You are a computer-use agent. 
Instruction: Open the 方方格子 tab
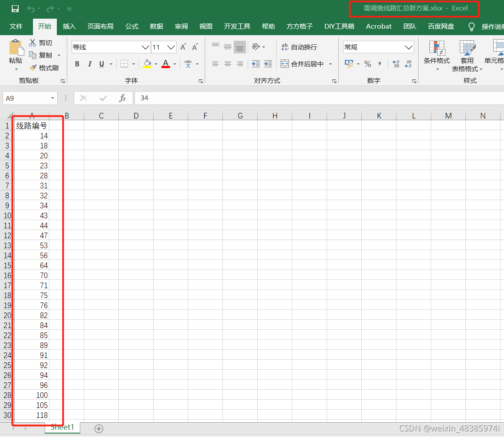coord(300,26)
